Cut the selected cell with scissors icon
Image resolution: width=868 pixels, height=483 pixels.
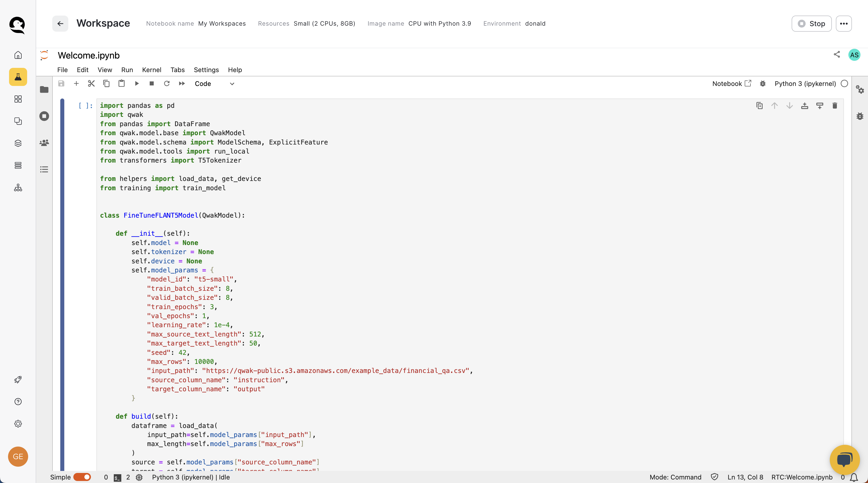pos(91,84)
